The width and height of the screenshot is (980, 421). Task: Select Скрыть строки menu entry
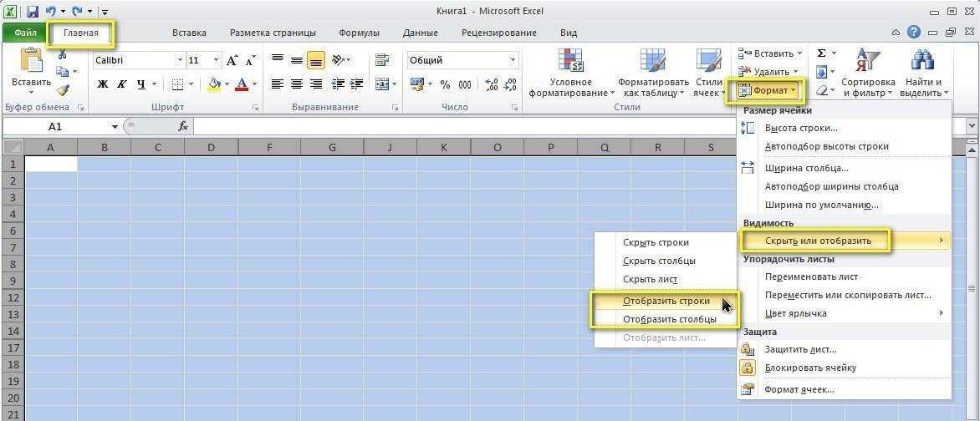[x=656, y=242]
